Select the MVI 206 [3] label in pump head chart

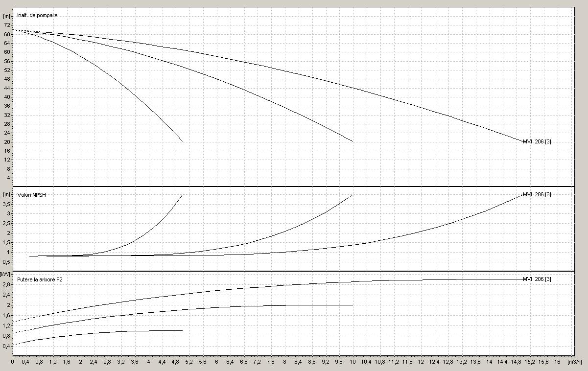point(537,141)
